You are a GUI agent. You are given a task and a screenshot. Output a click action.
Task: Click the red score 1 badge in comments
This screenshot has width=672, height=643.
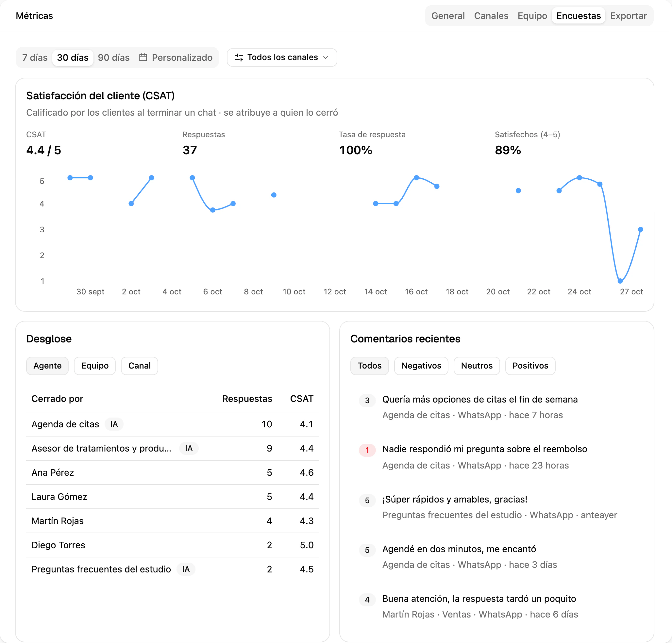click(367, 450)
